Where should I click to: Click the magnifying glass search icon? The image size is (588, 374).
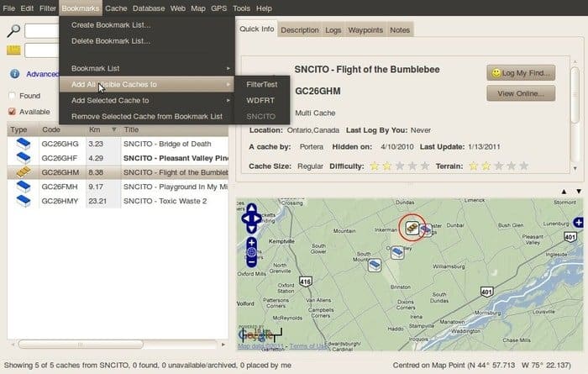(13, 31)
